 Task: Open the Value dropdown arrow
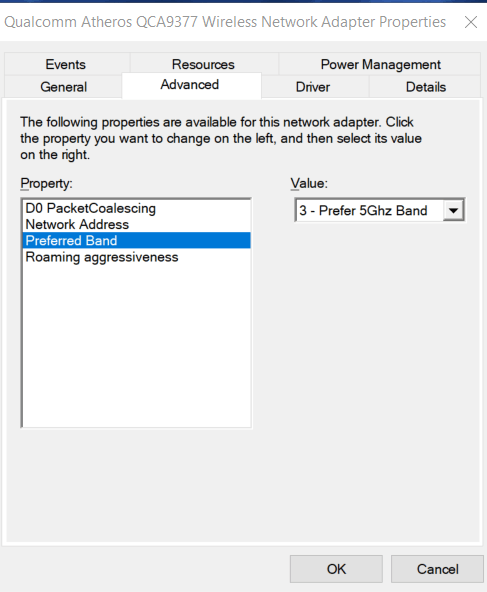(x=453, y=210)
